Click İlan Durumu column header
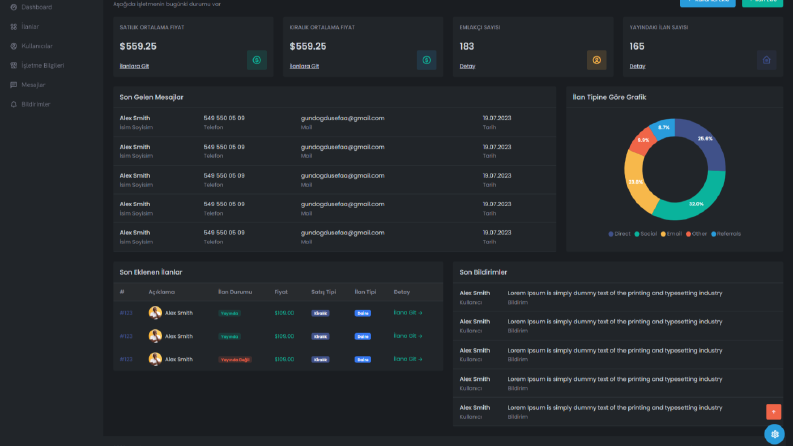793x446 pixels. 235,292
